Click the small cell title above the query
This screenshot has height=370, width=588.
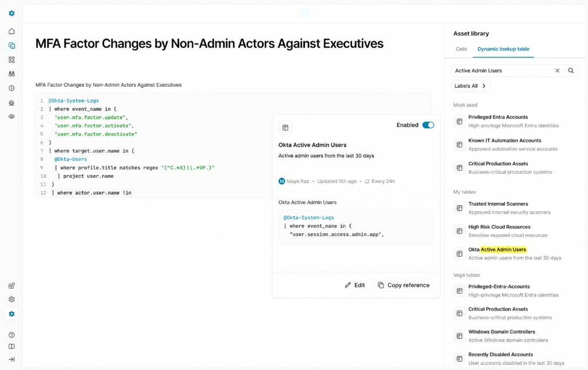109,85
